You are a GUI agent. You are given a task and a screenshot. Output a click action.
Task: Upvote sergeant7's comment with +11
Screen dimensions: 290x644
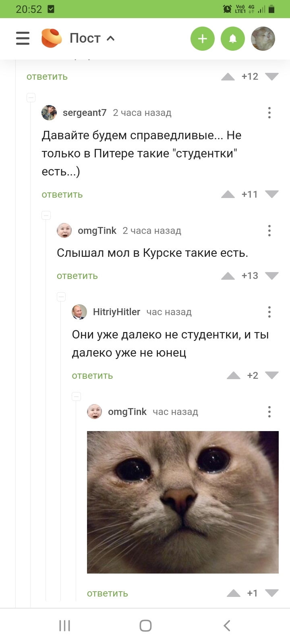point(228,194)
